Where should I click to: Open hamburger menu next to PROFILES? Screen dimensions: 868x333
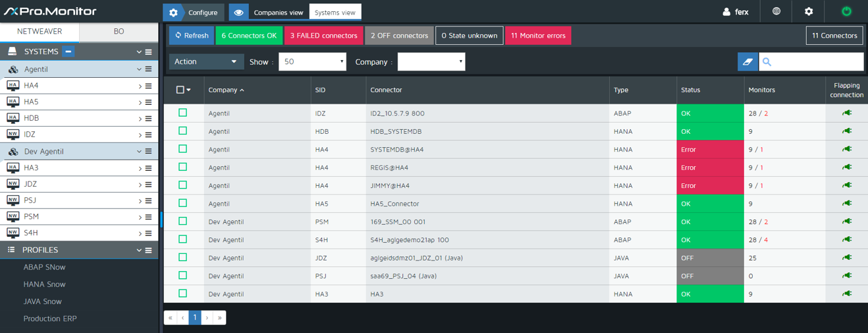(149, 251)
